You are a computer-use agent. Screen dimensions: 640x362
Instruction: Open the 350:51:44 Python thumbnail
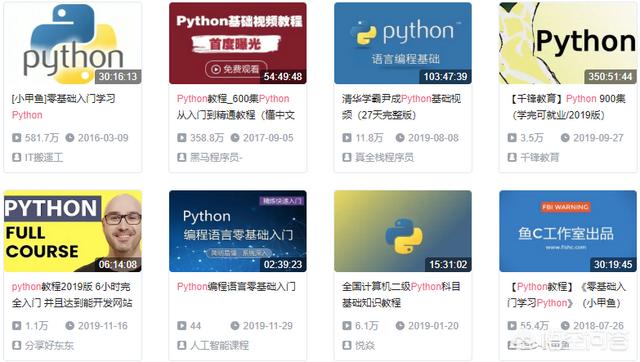tap(568, 43)
